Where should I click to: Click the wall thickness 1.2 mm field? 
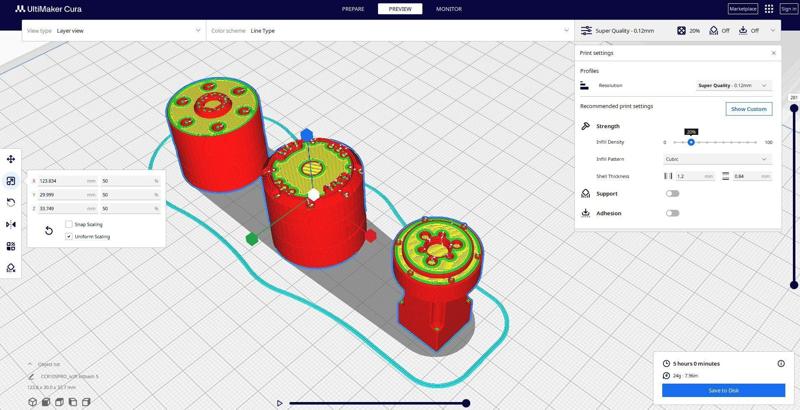695,176
